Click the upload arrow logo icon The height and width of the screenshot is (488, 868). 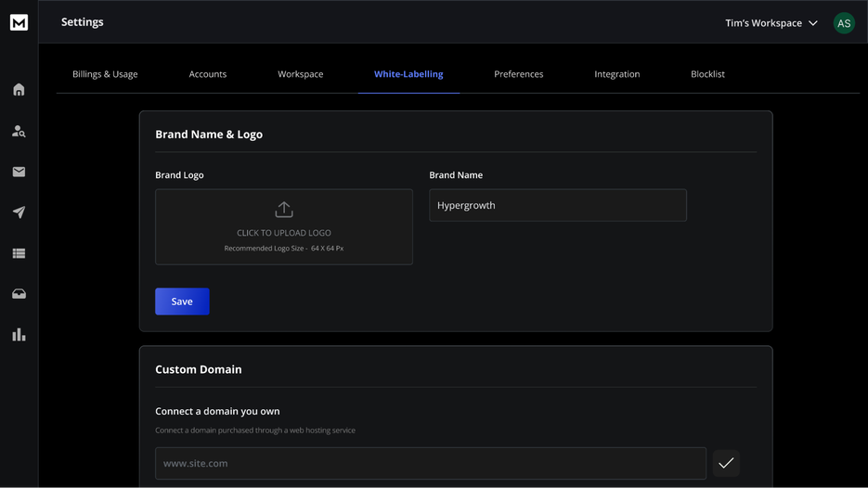pyautogui.click(x=284, y=210)
